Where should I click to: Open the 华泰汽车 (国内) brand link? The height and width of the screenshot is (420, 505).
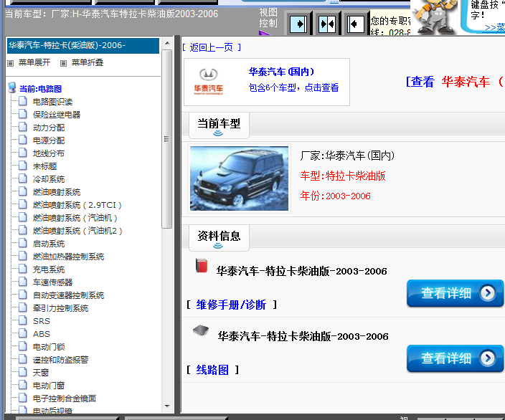click(281, 72)
